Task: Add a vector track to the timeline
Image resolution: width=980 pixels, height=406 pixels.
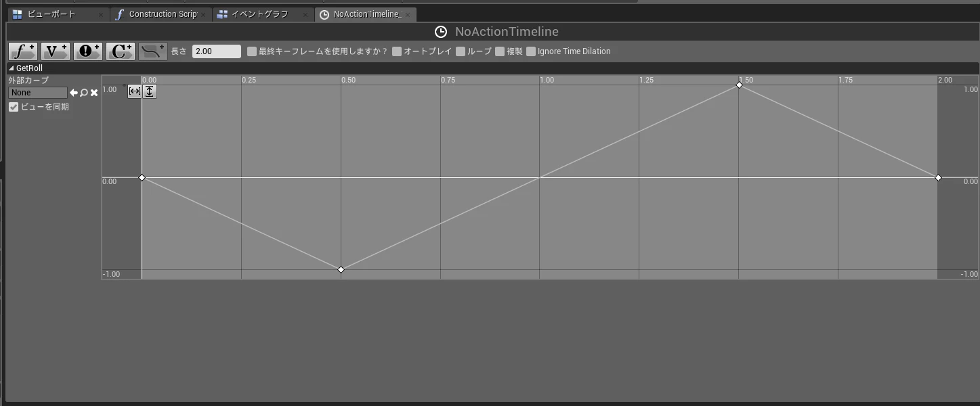Action: 56,51
